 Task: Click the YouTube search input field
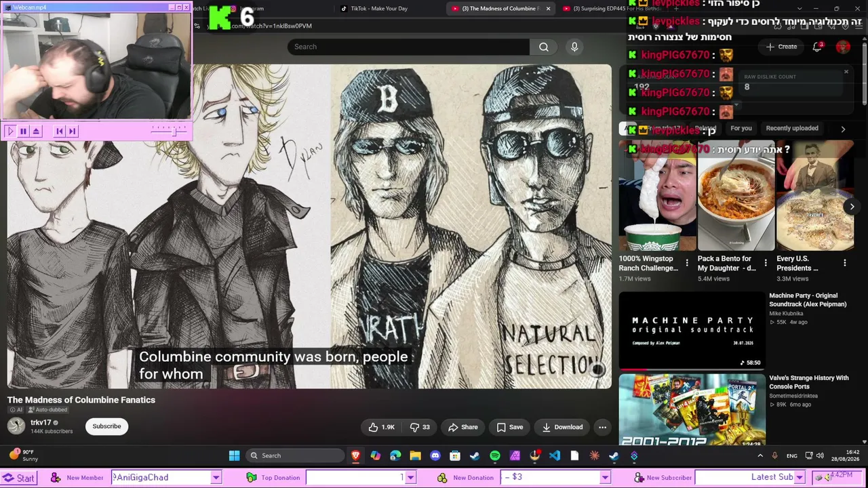408,47
